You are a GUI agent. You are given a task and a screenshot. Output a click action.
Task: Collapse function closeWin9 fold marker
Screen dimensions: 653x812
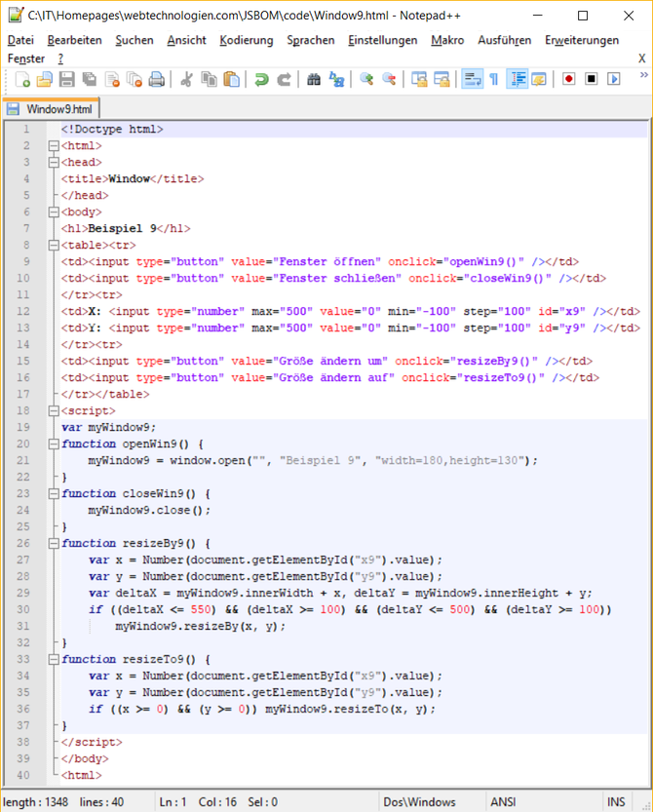[x=54, y=494]
